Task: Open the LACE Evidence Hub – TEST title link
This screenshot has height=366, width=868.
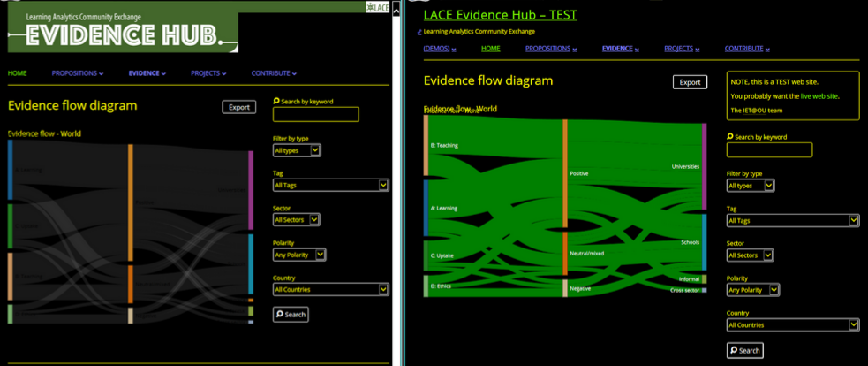Action: point(501,15)
